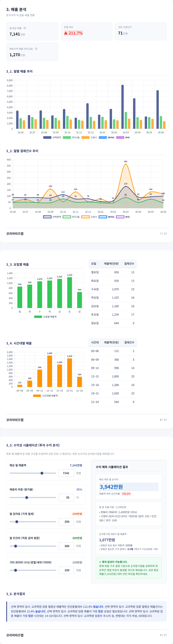Toggle 마두2동 legend in monthly sales chart

pyautogui.click(x=71, y=137)
